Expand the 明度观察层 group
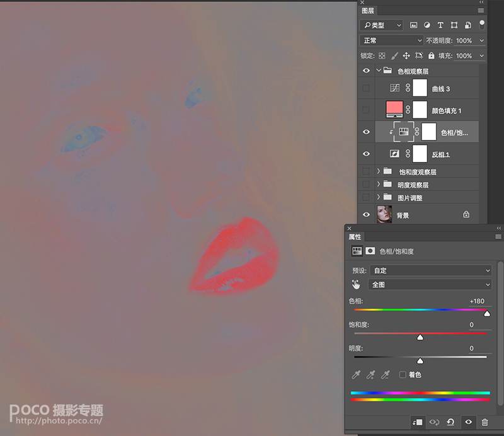The height and width of the screenshot is (436, 504). 379,184
